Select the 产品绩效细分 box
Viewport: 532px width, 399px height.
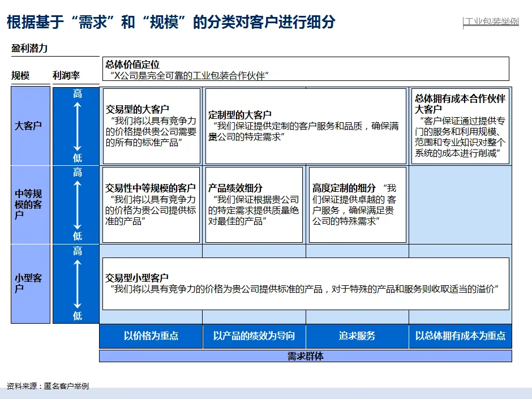254,204
